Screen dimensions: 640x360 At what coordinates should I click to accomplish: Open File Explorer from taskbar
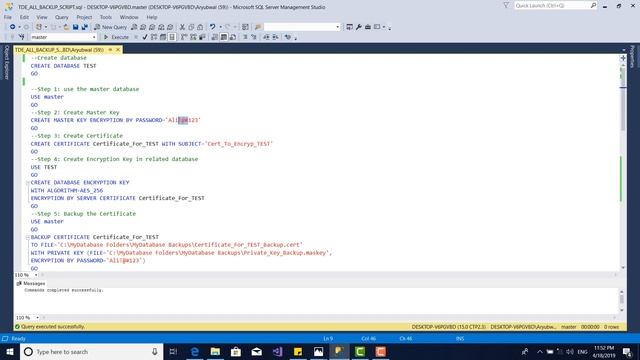[215, 351]
